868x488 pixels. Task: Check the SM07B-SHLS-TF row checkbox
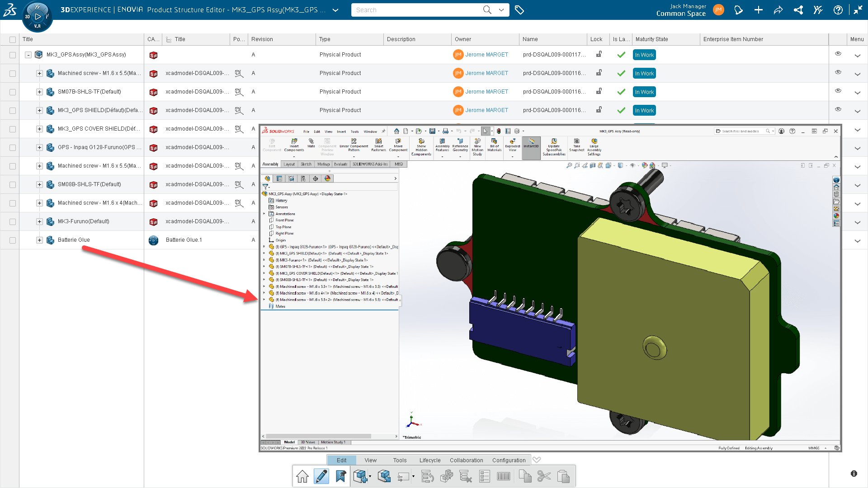[x=13, y=92]
